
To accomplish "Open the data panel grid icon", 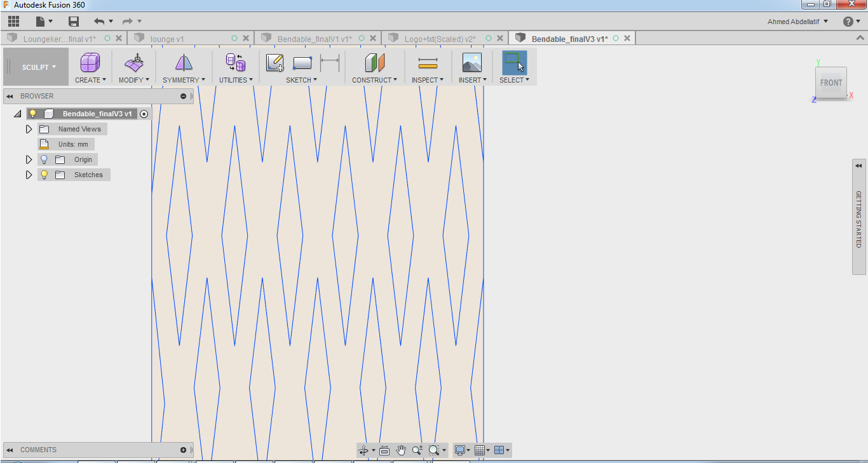I will pos(14,22).
